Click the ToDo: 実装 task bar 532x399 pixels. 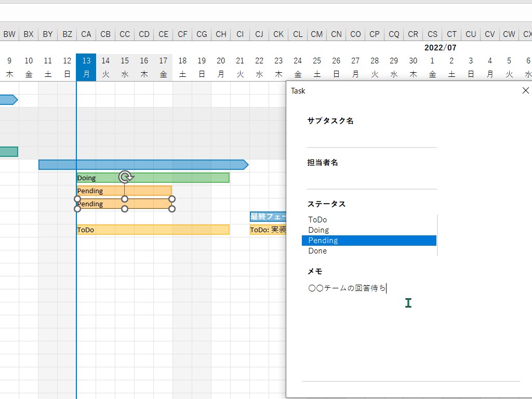point(268,230)
